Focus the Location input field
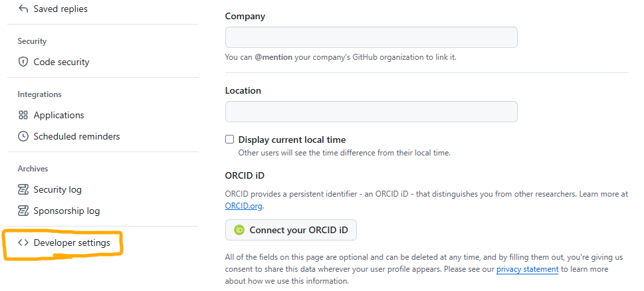Image resolution: width=644 pixels, height=291 pixels. point(372,112)
